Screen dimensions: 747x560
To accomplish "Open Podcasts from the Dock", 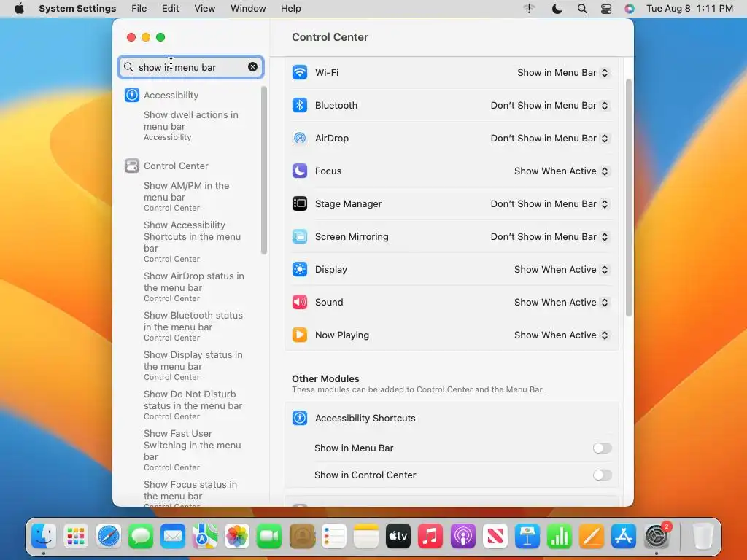I will 462,536.
